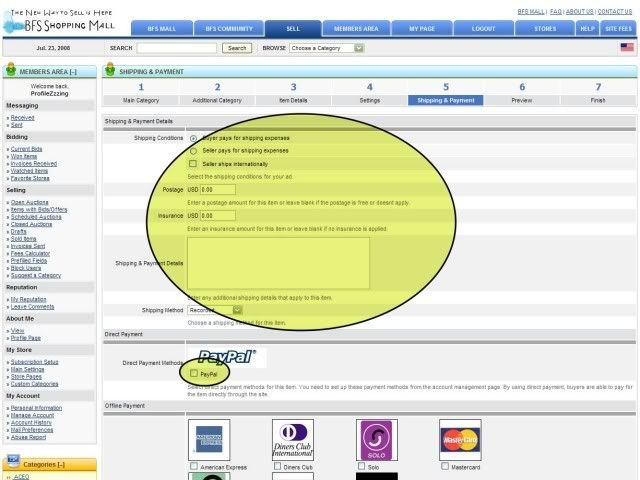
Task: Open Profile Page link
Action: point(26,338)
